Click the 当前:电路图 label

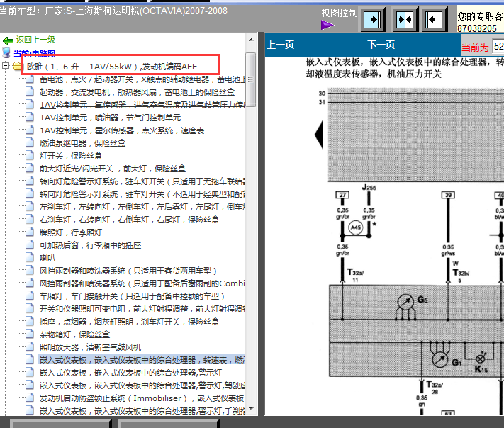click(35, 53)
